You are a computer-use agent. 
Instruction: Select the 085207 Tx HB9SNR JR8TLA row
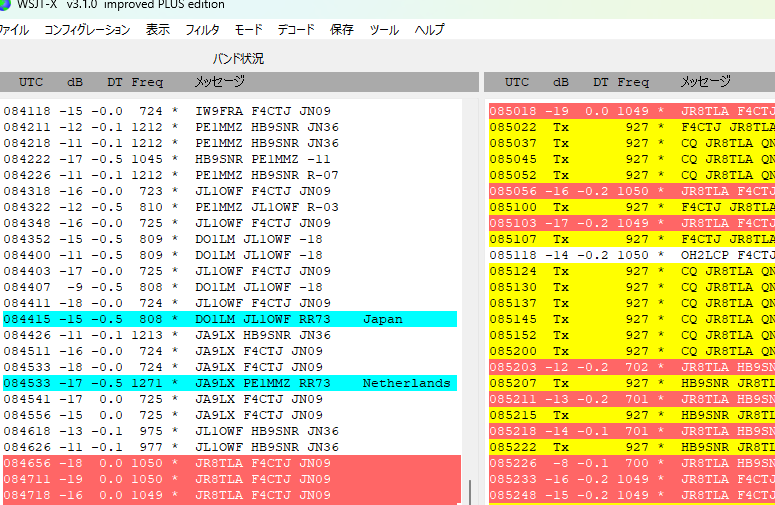tap(632, 383)
